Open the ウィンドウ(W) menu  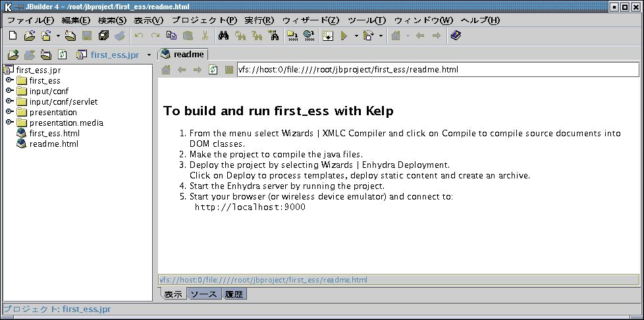423,20
